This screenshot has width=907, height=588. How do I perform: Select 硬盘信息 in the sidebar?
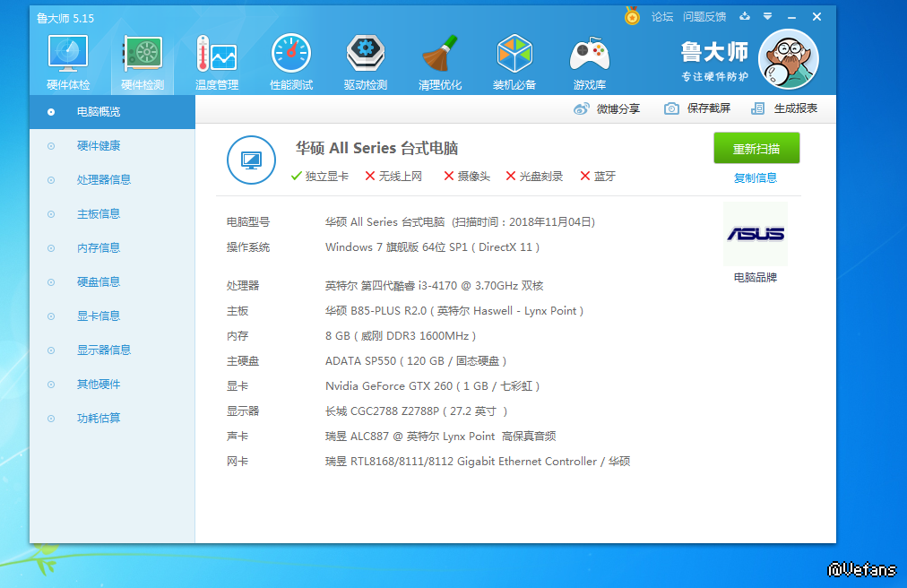tap(98, 281)
